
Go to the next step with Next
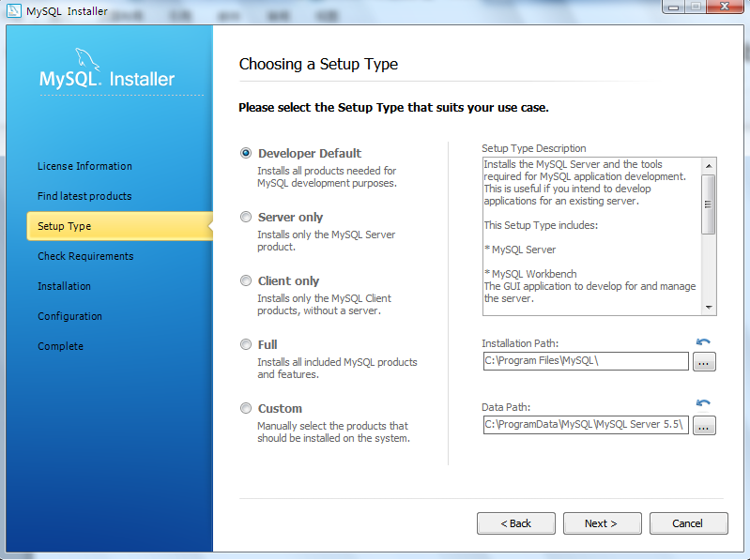tap(603, 523)
